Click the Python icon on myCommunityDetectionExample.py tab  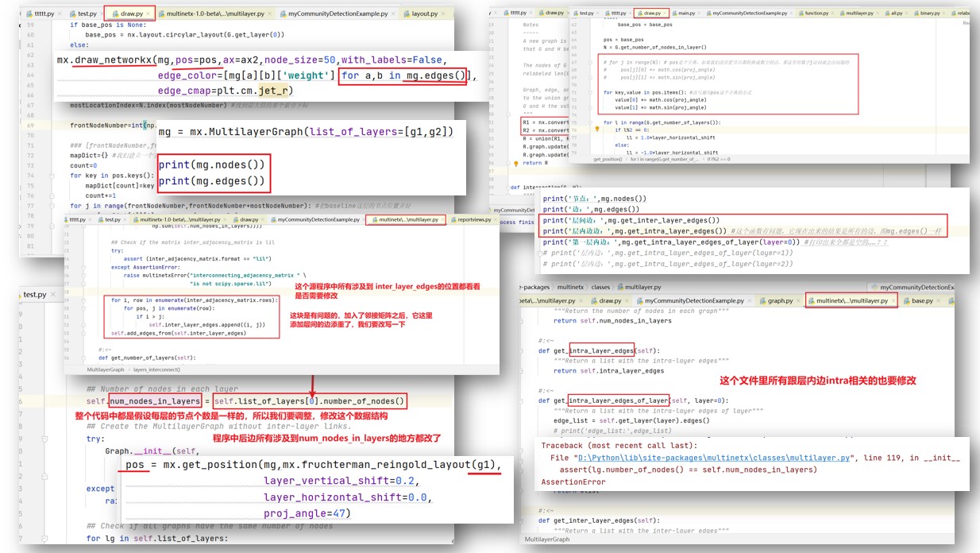284,13
